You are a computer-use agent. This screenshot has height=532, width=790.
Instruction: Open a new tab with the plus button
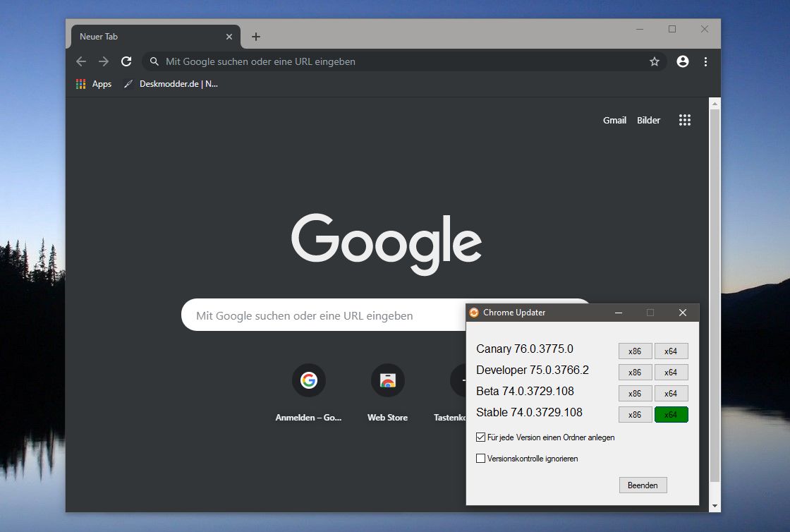[x=256, y=37]
